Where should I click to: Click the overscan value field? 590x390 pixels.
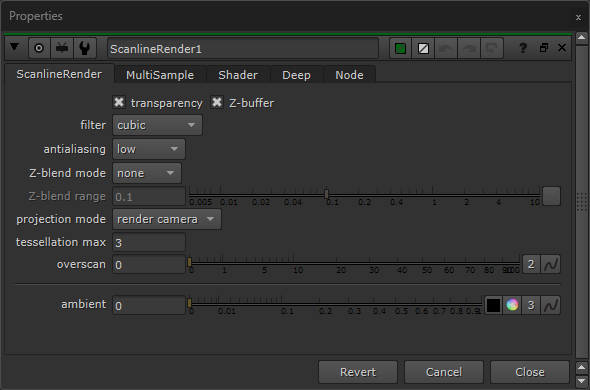[149, 265]
